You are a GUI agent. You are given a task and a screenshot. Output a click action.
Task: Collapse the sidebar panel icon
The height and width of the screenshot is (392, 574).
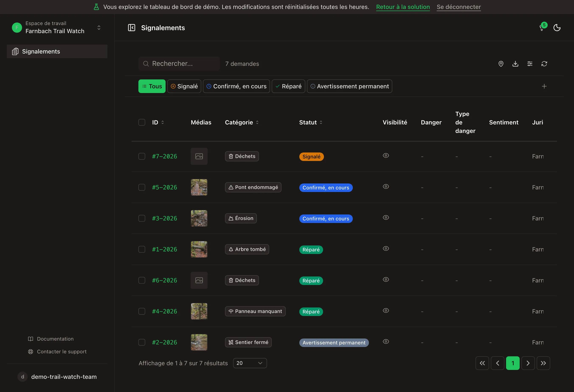click(131, 28)
